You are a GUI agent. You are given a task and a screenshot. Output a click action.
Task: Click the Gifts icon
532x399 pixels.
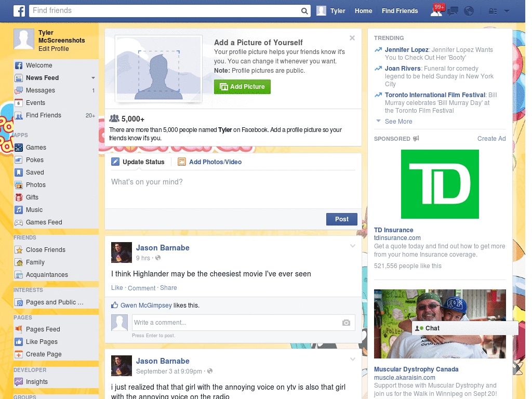19,197
